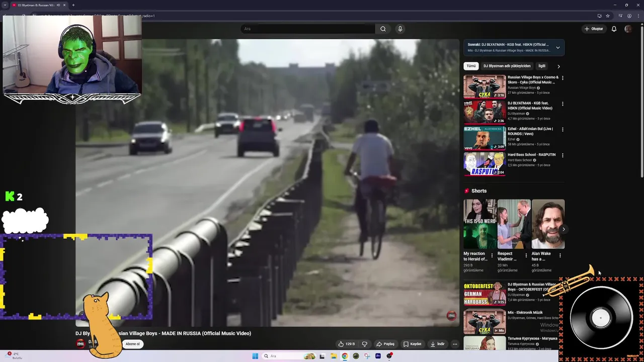644x362 pixels.
Task: Open the Chrome three-dot menu
Action: tap(638, 16)
